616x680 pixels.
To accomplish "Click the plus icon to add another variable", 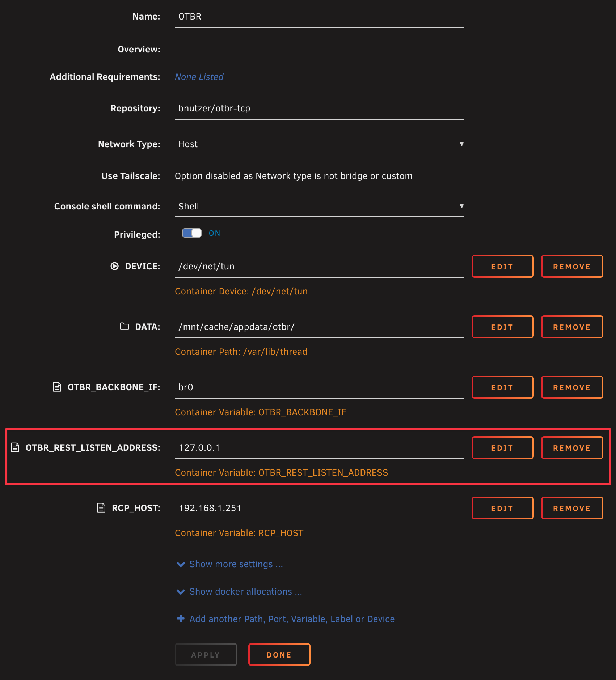I will pyautogui.click(x=181, y=619).
